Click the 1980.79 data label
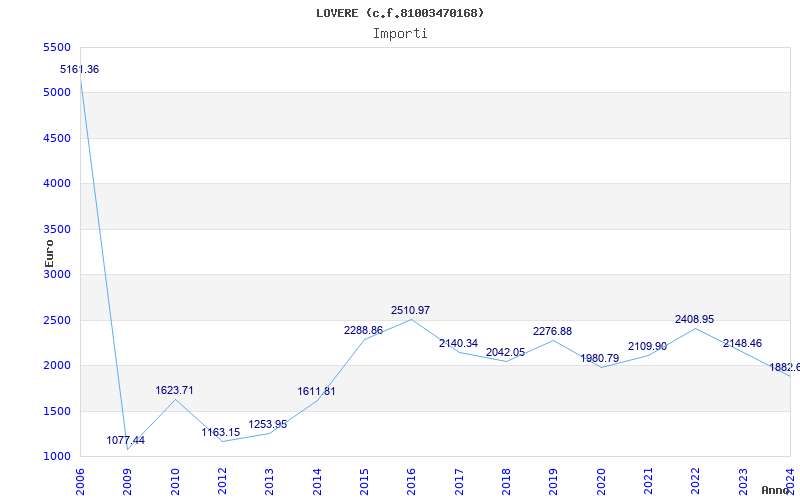The image size is (800, 500). coord(599,359)
